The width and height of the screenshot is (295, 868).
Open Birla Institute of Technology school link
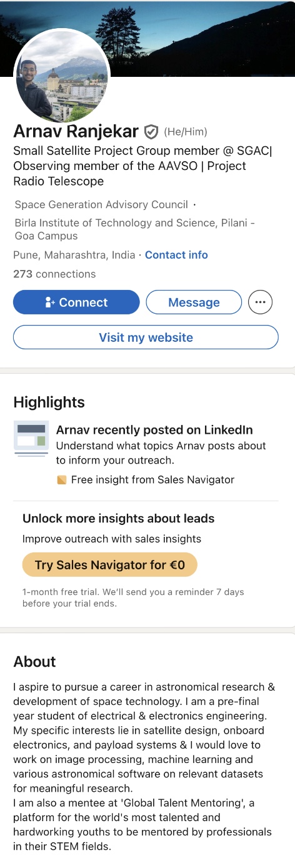point(134,229)
